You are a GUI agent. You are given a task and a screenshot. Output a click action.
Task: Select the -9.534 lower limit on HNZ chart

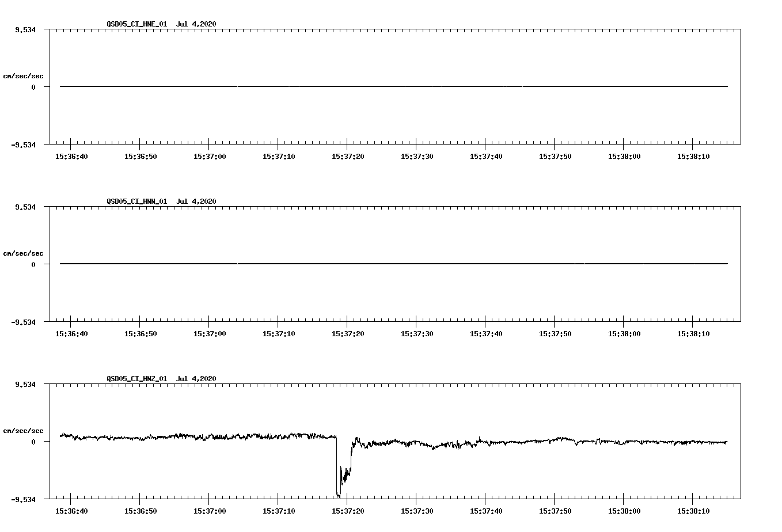click(23, 500)
